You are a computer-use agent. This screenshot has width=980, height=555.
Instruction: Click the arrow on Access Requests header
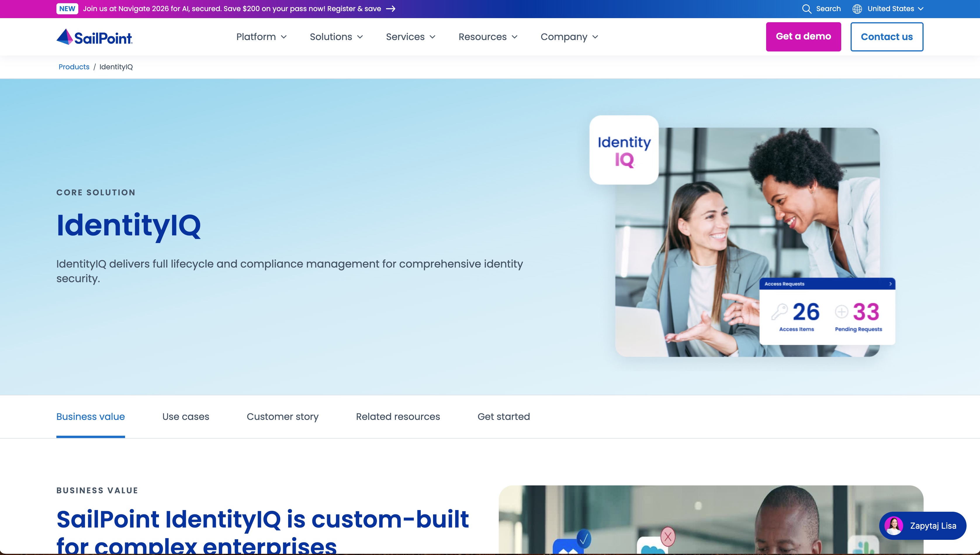coord(890,284)
